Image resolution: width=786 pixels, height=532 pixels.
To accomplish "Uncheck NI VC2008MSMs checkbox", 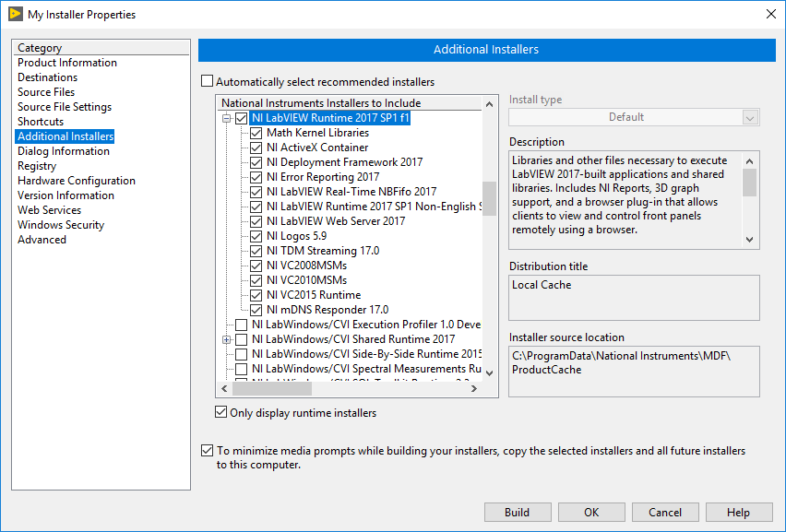I will (x=256, y=266).
